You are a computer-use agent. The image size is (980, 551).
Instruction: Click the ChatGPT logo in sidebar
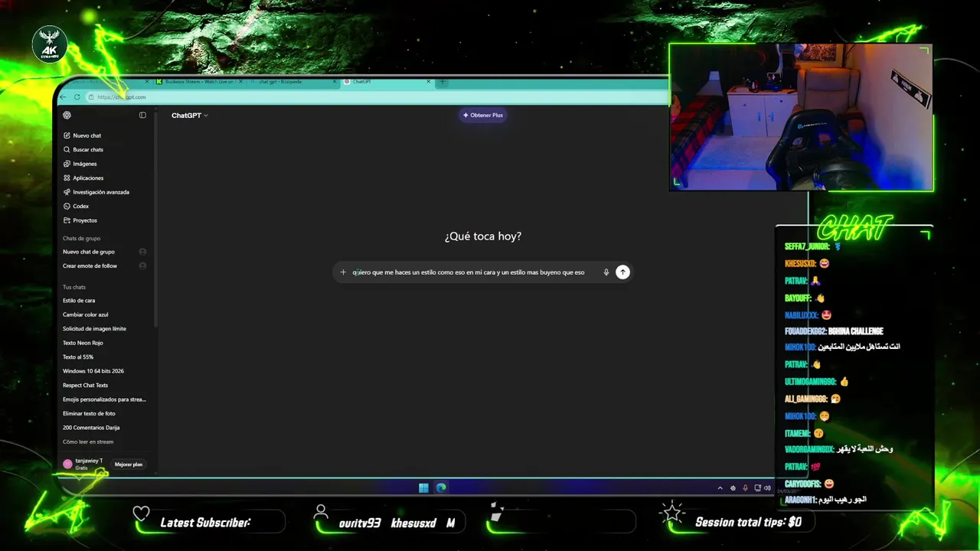(67, 116)
